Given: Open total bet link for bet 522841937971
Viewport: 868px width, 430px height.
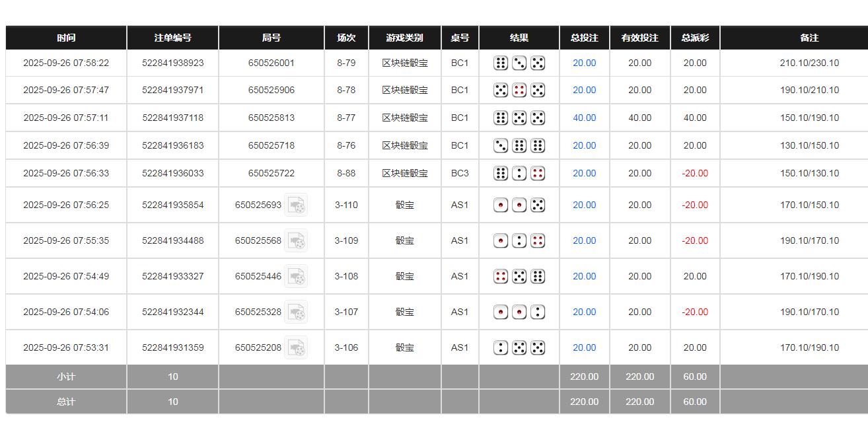Looking at the screenshot, I should tap(584, 90).
